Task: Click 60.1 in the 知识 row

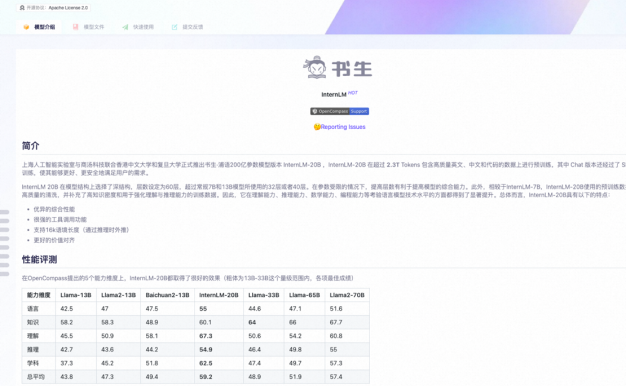Action: tap(206, 322)
